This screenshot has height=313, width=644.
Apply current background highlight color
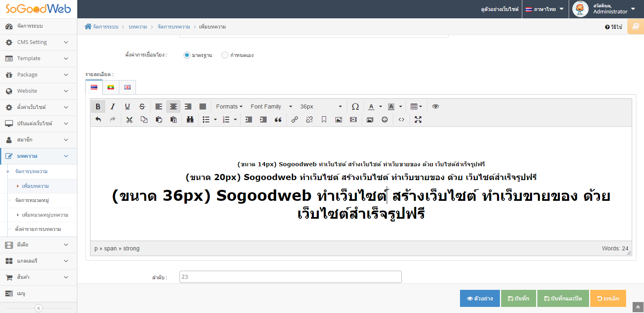coord(391,107)
